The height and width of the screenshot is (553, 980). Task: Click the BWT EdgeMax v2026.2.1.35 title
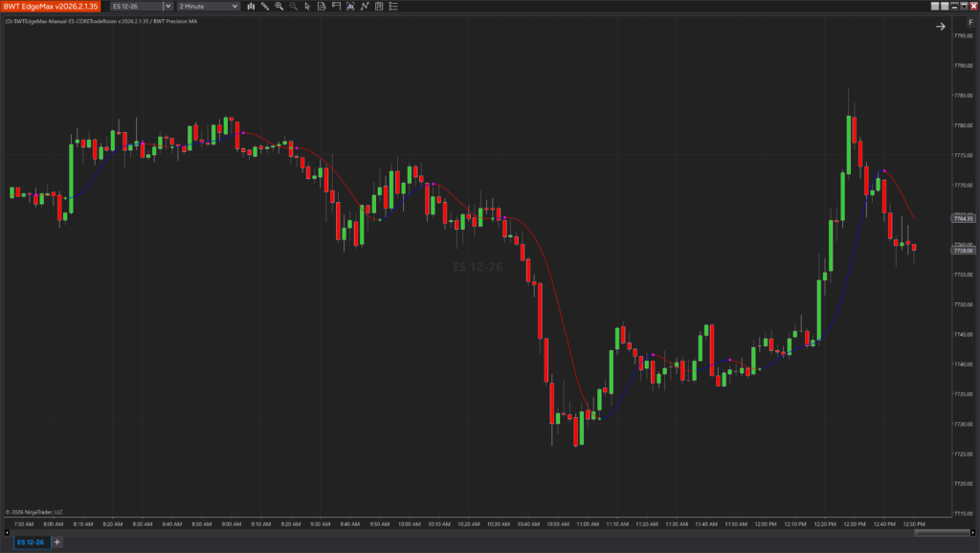51,7
